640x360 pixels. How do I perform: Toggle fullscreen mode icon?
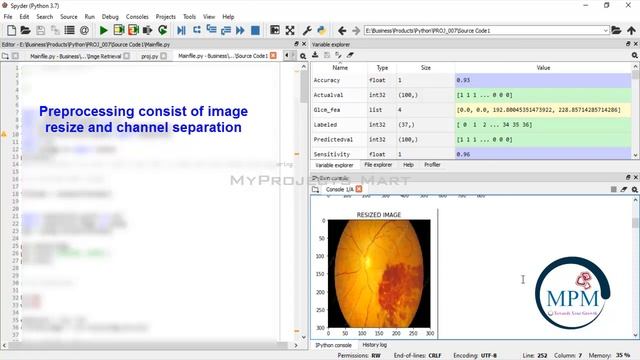[290, 30]
